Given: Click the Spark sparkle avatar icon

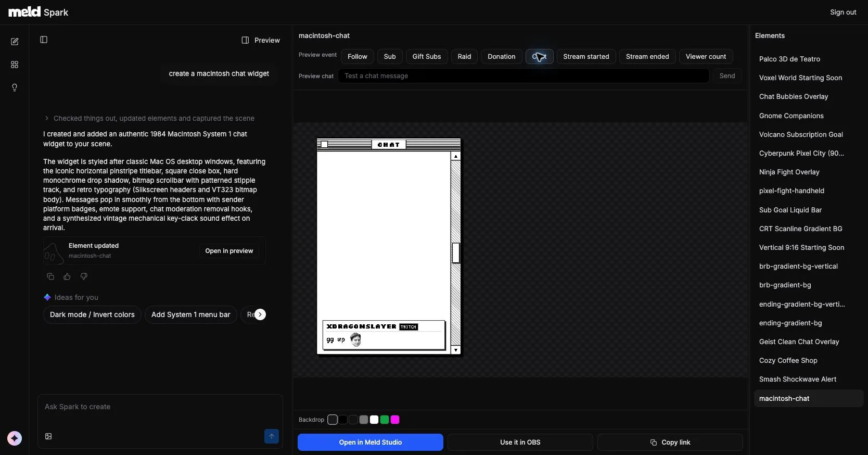Looking at the screenshot, I should click(15, 438).
